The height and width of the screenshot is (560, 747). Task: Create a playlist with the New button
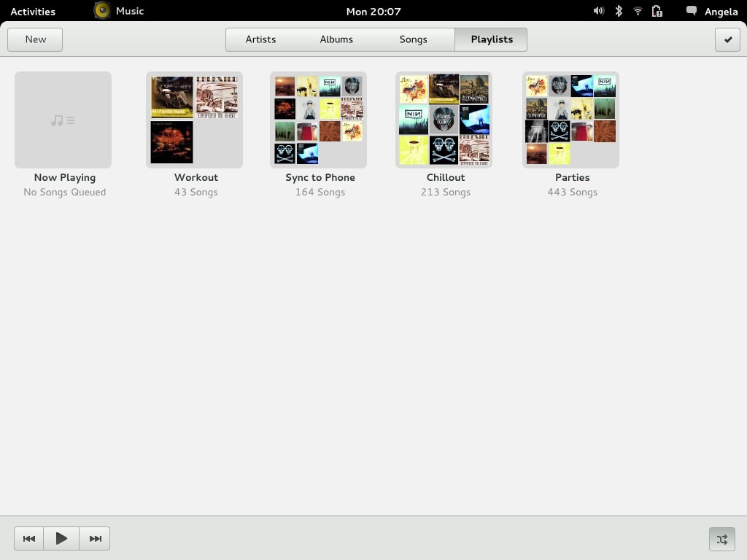coord(35,39)
